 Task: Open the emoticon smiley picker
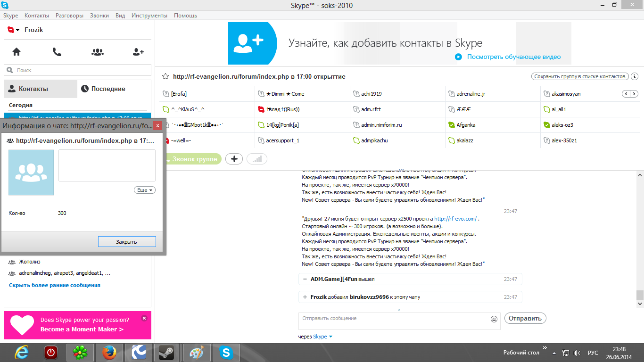pos(494,319)
